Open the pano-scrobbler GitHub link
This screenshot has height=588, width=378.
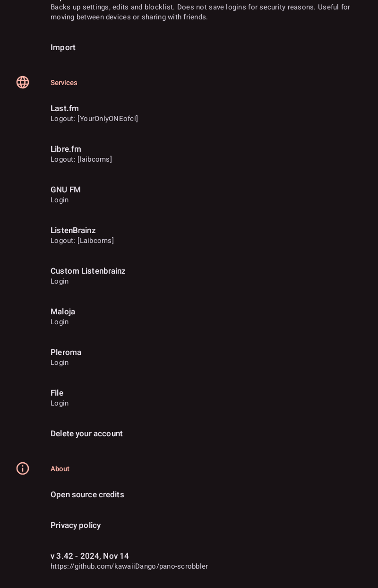(129, 566)
